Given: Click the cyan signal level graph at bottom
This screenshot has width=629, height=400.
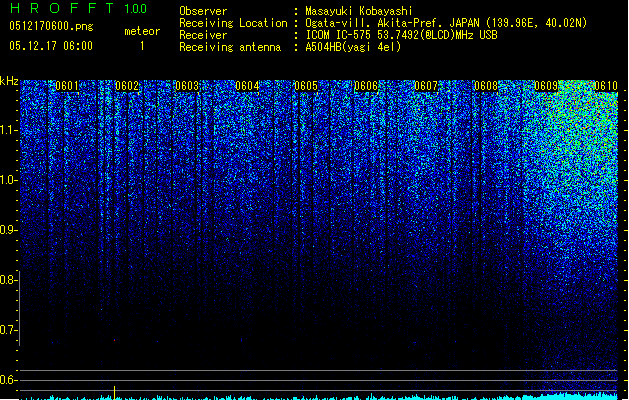Looking at the screenshot, I should [x=319, y=396].
